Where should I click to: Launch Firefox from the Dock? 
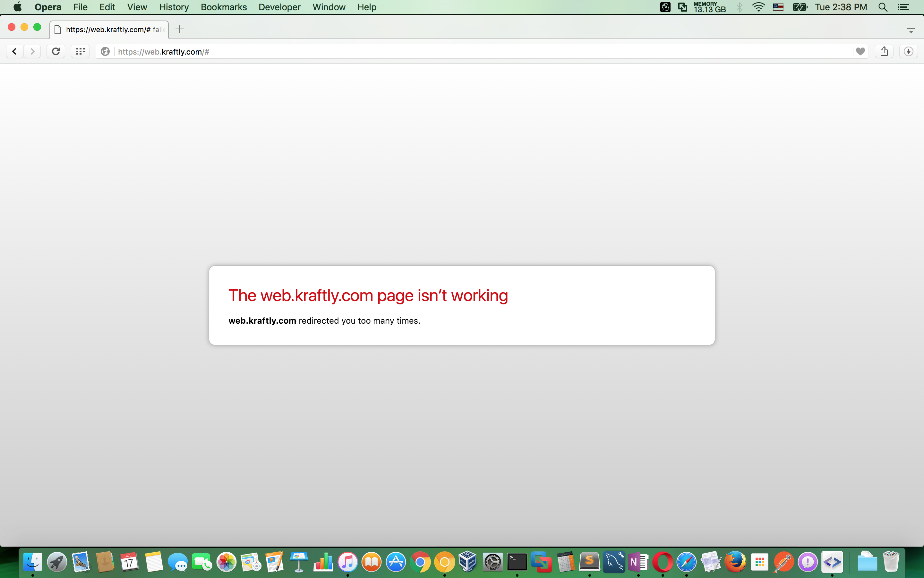pyautogui.click(x=735, y=562)
